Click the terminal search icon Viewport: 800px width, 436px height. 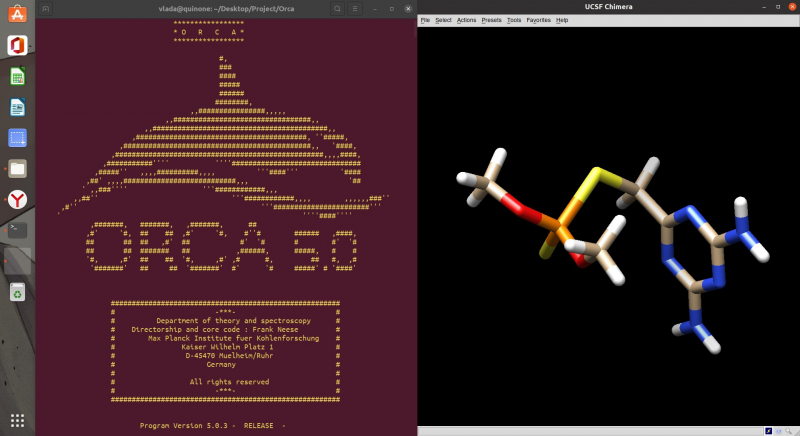339,8
